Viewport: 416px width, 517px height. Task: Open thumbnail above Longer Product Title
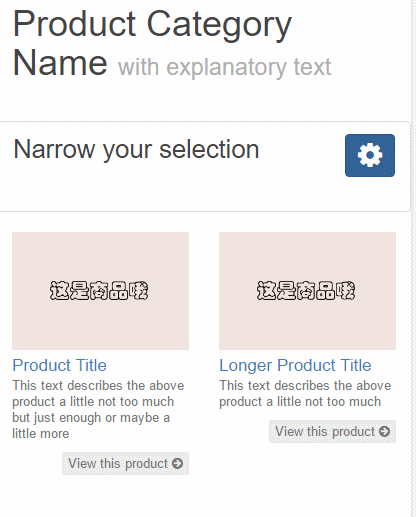[x=307, y=291]
